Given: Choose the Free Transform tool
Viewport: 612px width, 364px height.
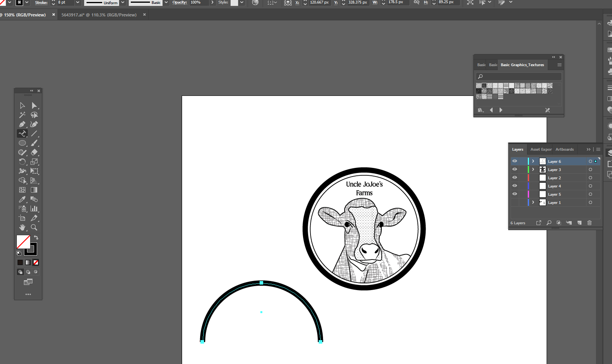Looking at the screenshot, I should point(34,171).
